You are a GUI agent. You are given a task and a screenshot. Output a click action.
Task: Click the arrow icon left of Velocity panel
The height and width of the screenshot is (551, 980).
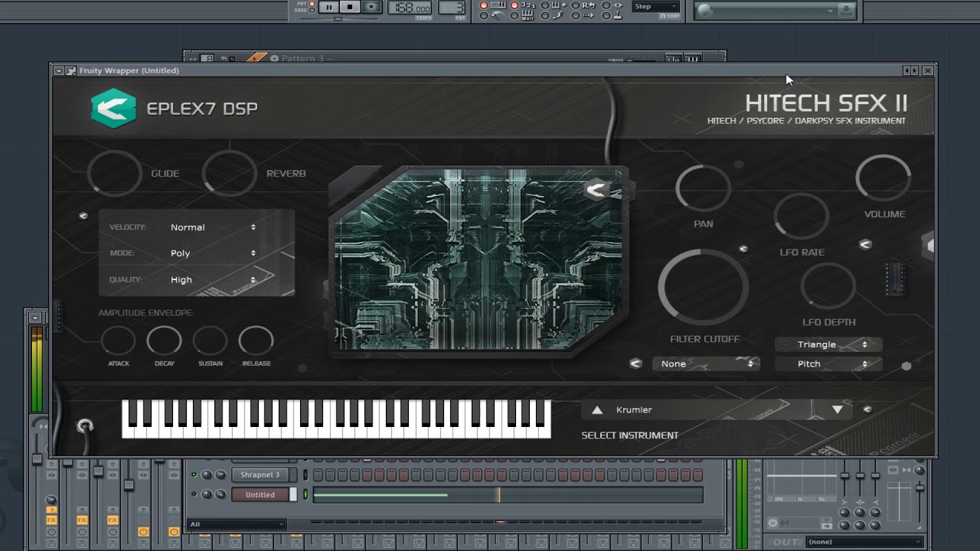pyautogui.click(x=83, y=216)
